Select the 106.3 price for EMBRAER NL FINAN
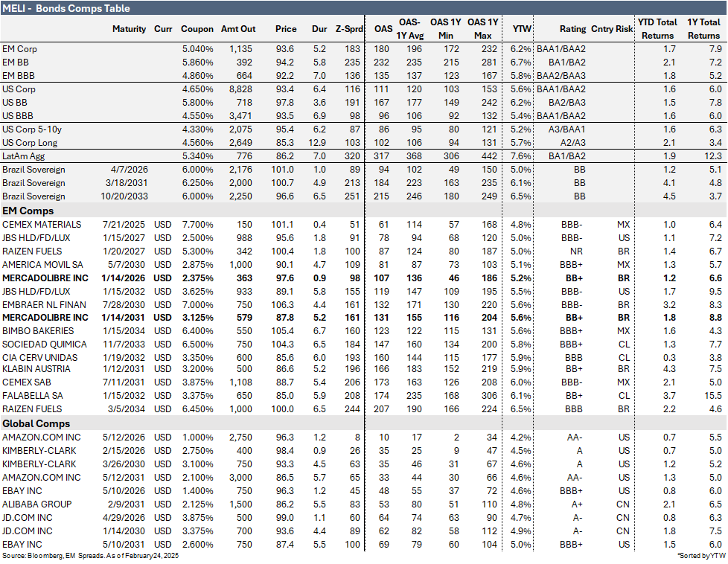This screenshot has height=564, width=728. [x=282, y=304]
